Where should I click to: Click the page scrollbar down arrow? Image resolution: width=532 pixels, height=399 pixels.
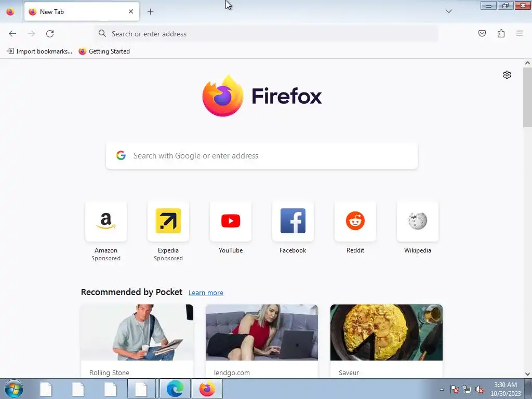pos(527,374)
